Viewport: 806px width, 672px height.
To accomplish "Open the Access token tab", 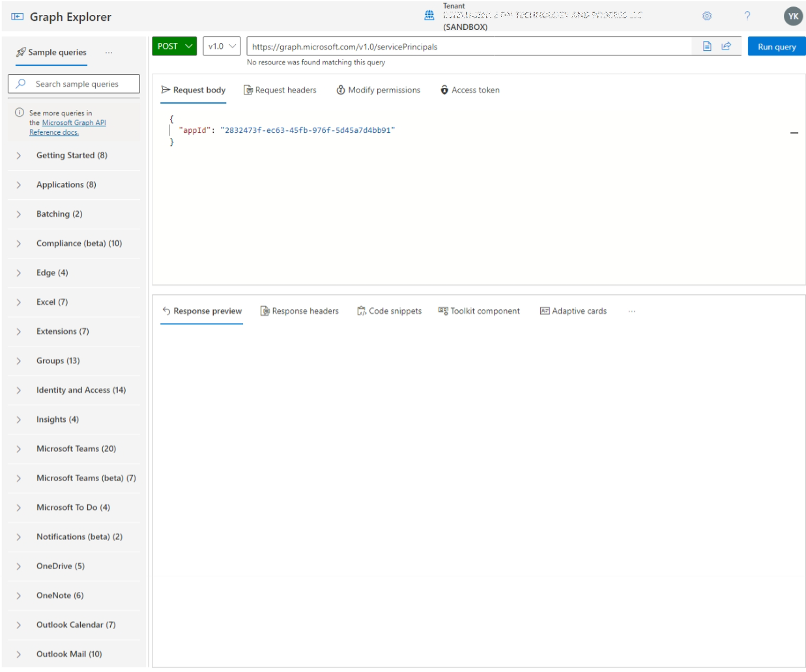I will [x=470, y=91].
